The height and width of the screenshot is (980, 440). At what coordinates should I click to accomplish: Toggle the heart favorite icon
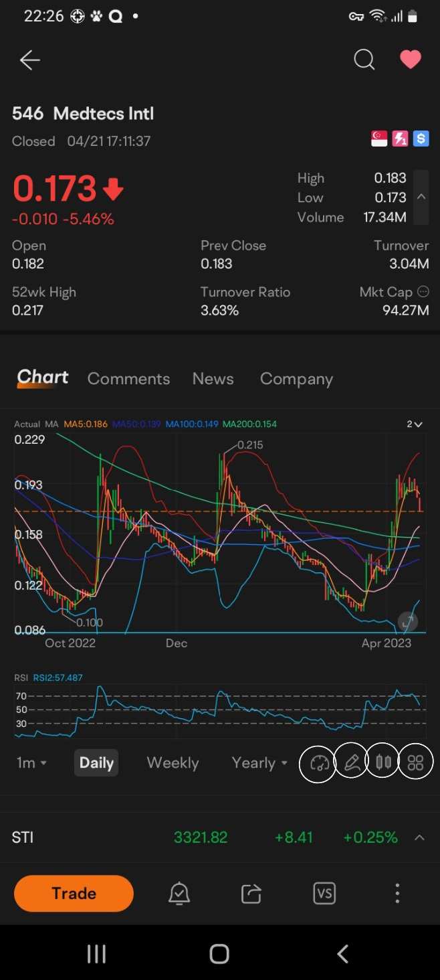point(411,60)
